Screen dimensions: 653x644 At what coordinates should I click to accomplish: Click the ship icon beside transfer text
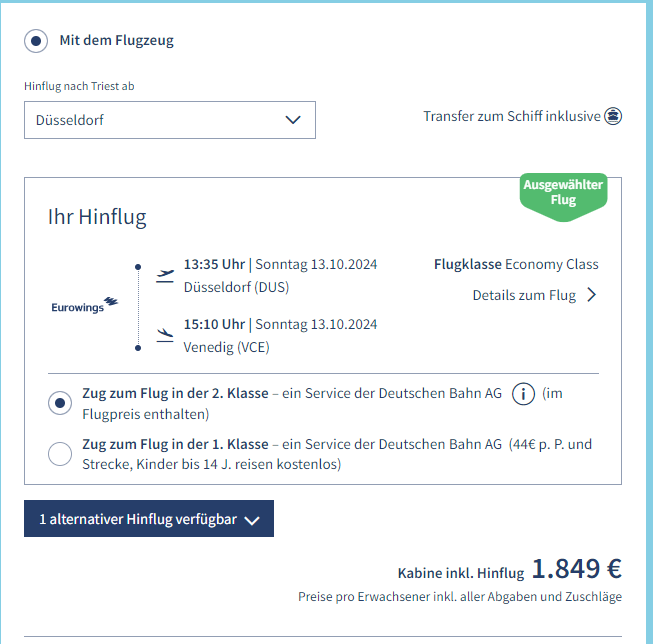point(613,116)
